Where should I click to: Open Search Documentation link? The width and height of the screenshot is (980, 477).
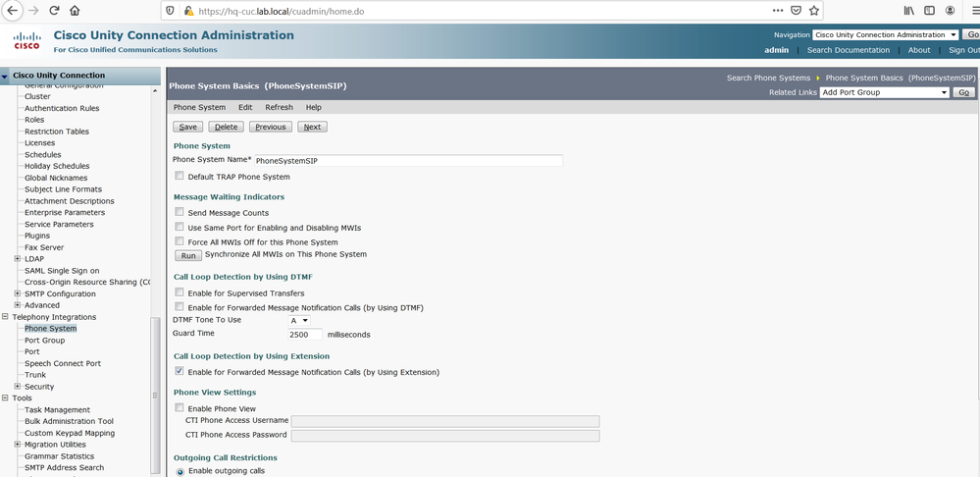pos(849,50)
